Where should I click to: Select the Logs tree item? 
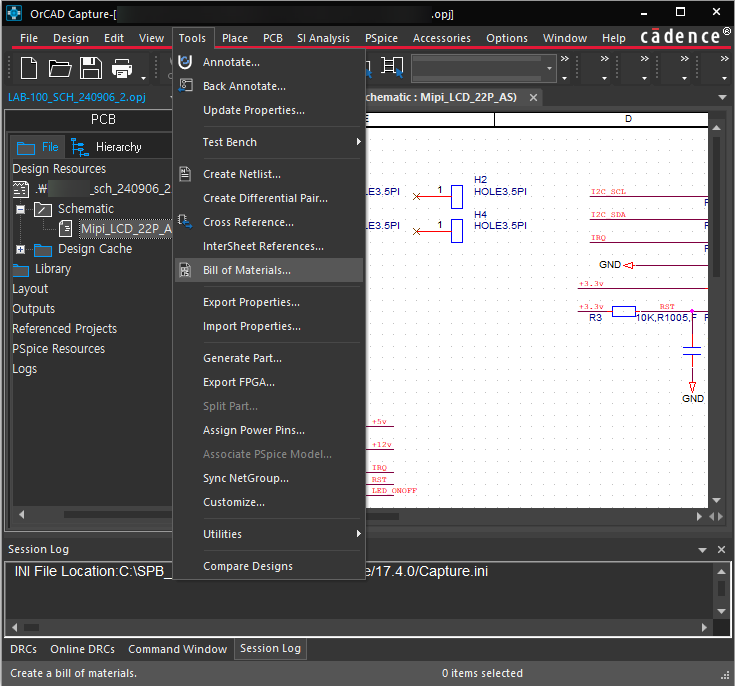click(24, 369)
